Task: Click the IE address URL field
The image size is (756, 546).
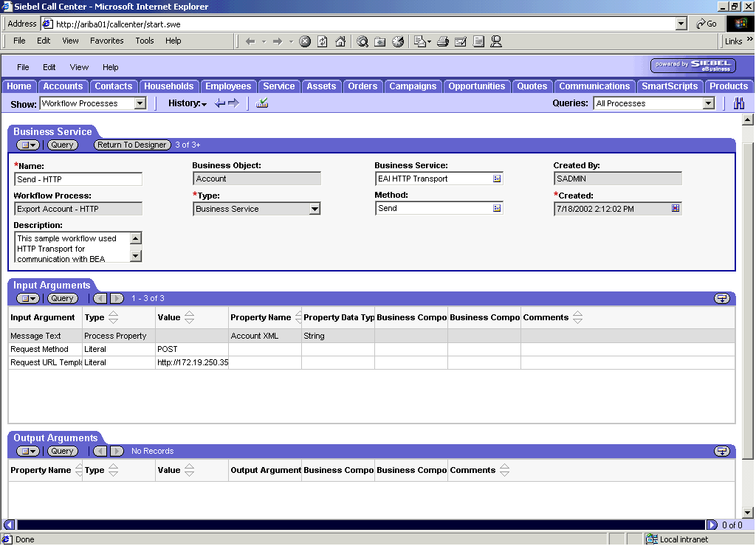Action: (358, 24)
